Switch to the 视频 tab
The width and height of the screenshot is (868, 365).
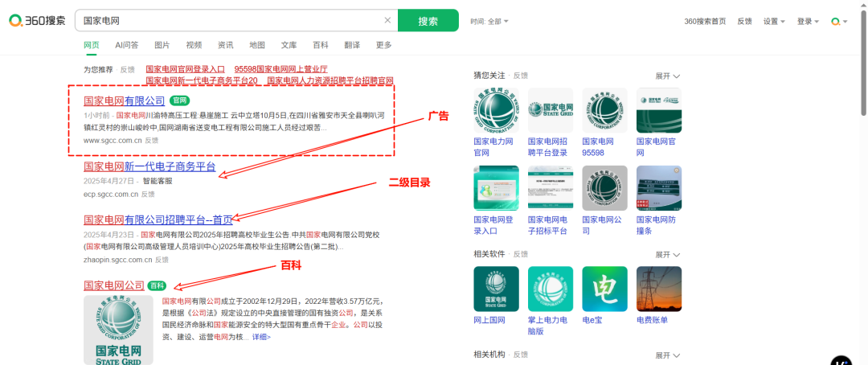[x=194, y=45]
